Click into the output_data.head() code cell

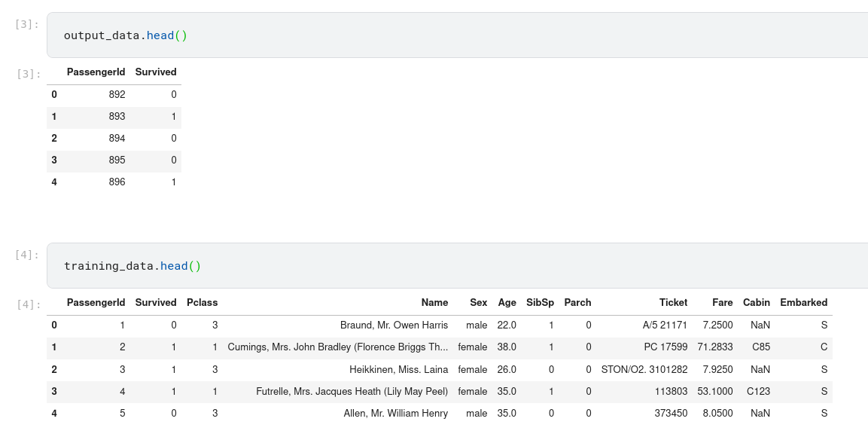point(452,35)
